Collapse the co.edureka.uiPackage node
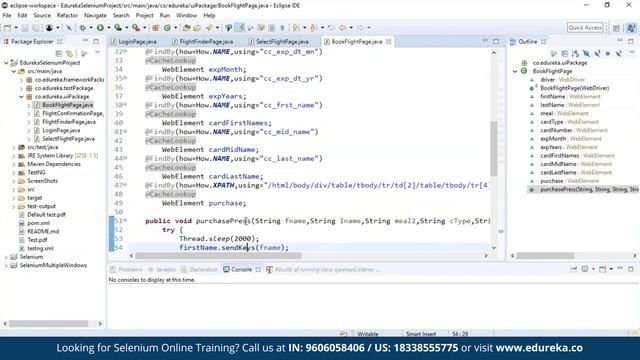The height and width of the screenshot is (360, 640). pos(21,97)
